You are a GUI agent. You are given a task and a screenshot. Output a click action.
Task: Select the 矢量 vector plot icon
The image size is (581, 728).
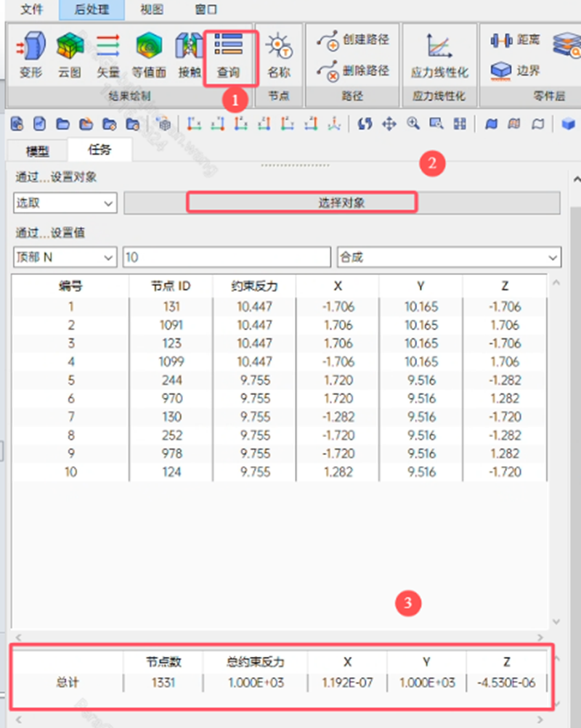coord(108,54)
